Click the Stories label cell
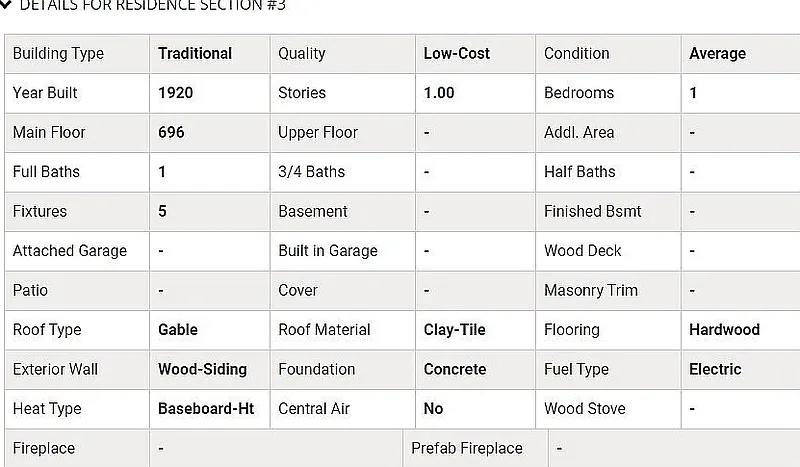 pyautogui.click(x=302, y=93)
